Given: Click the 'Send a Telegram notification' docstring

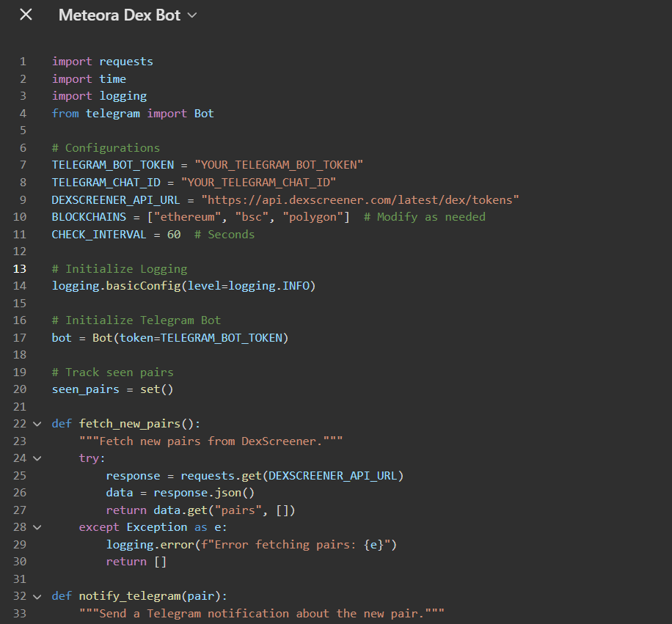Looking at the screenshot, I should click(x=262, y=613).
